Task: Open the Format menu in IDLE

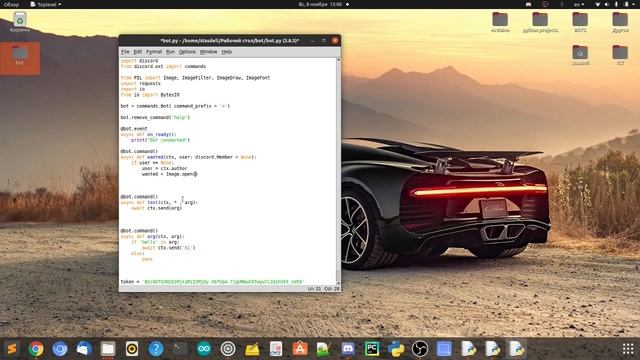Action: pyautogui.click(x=154, y=52)
